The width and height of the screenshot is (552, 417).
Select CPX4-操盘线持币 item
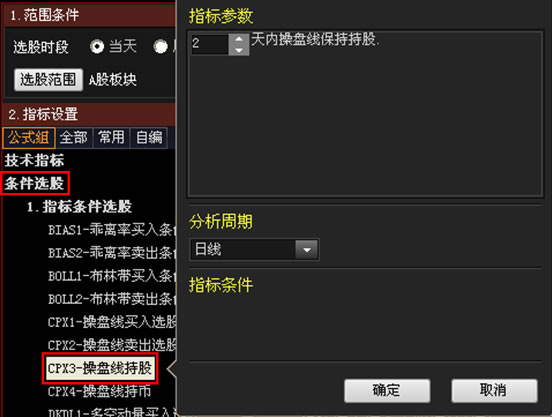point(99,391)
